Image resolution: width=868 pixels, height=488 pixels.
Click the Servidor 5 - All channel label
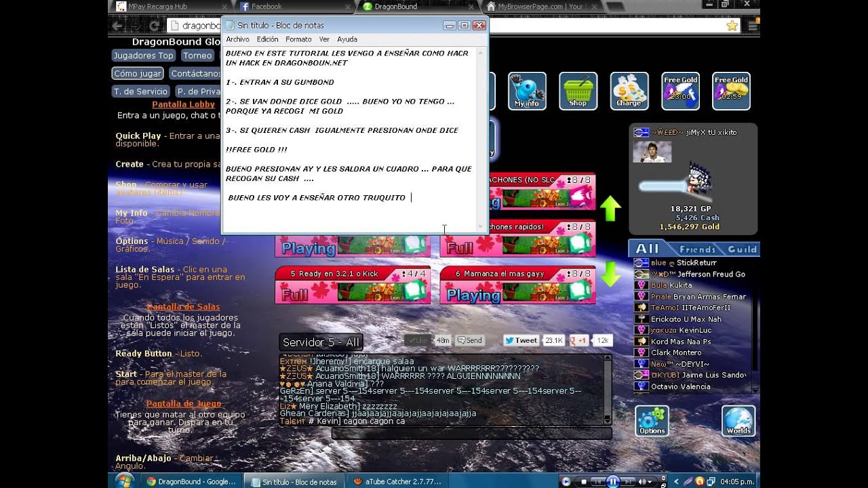(321, 342)
